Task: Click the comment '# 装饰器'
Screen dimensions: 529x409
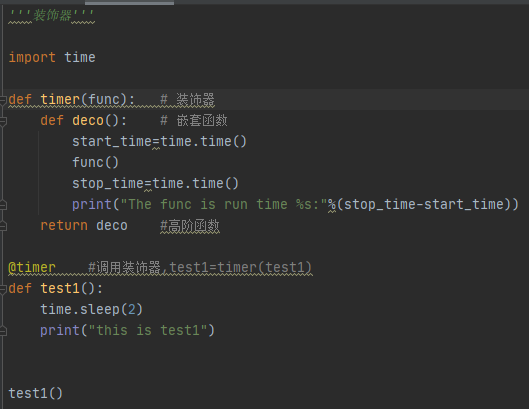Action: 187,100
